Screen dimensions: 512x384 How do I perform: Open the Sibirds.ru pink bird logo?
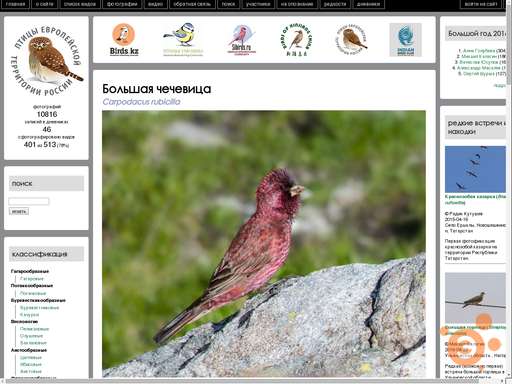tap(242, 39)
